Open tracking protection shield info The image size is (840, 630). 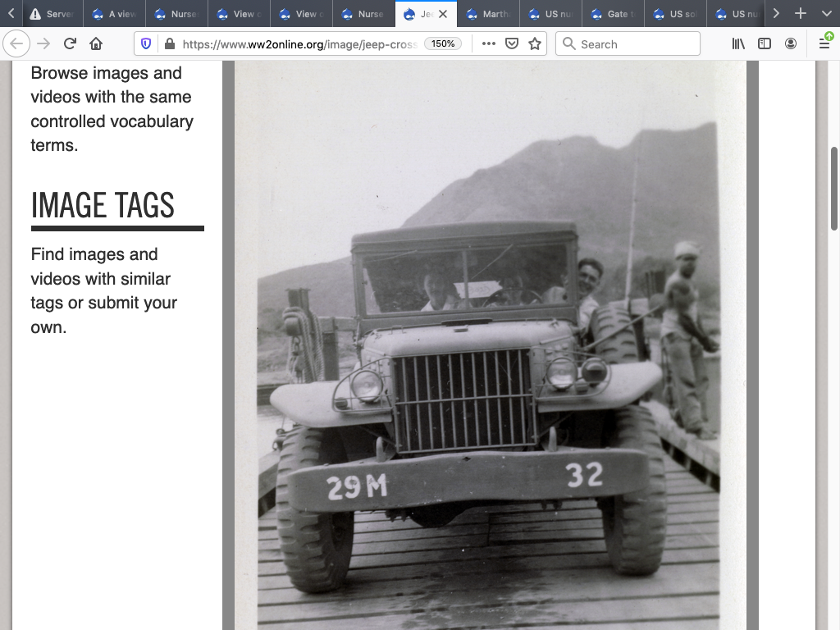coord(147,43)
